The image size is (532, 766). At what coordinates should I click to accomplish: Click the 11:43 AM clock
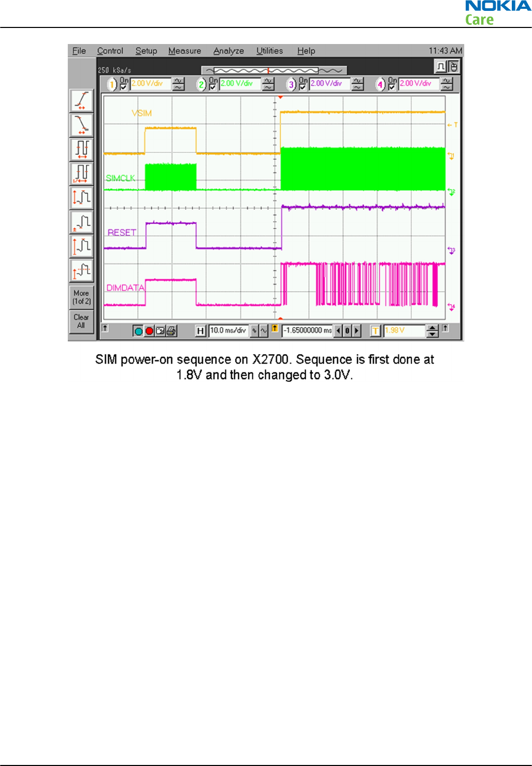(445, 51)
